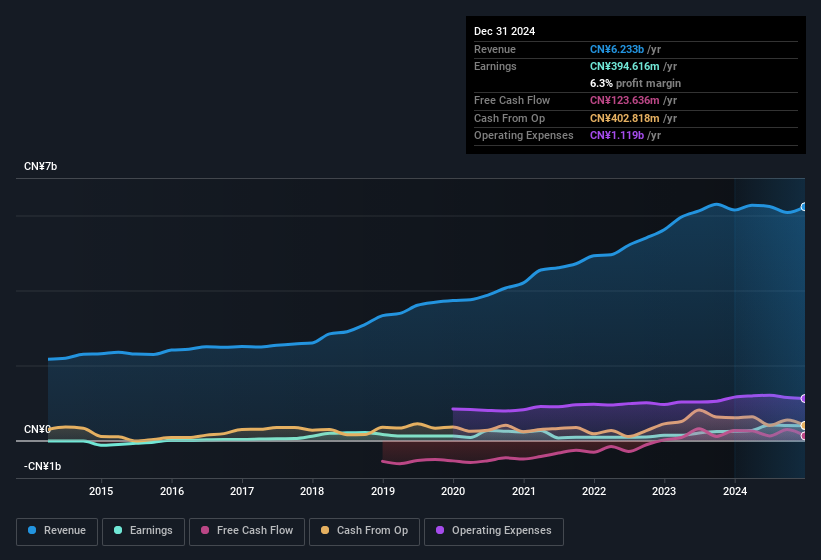Click the -CN¥1b y-axis label

point(42,466)
